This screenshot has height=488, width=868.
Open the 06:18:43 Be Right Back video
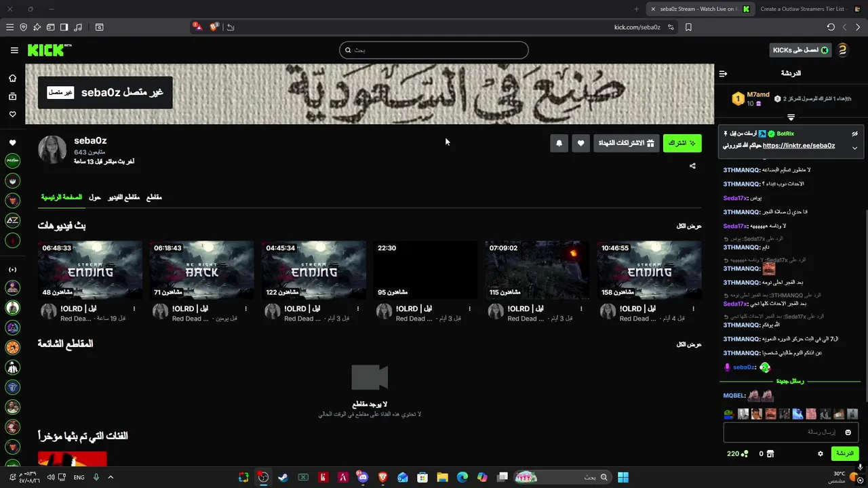click(x=202, y=270)
